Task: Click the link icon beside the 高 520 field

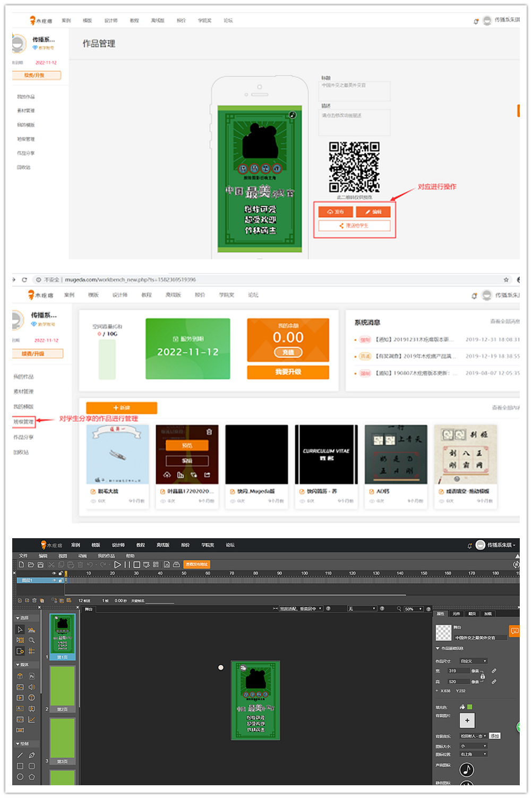Action: point(494,682)
